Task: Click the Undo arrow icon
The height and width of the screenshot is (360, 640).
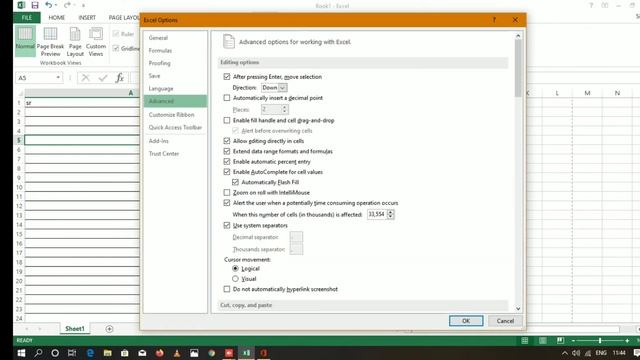Action: [49, 5]
